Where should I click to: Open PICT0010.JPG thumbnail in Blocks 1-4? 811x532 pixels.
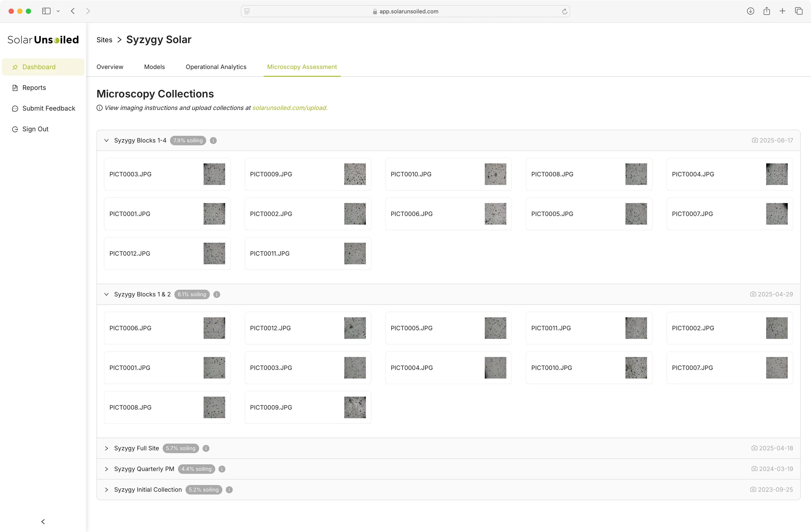click(495, 174)
